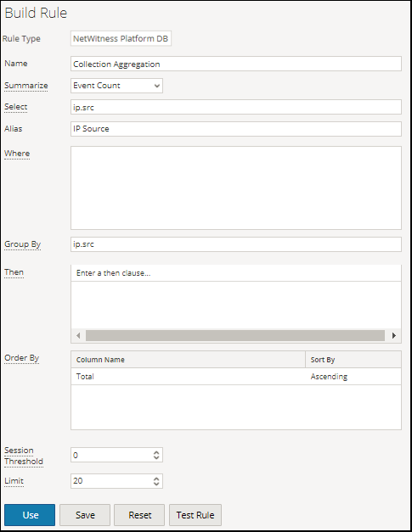Click the Session Threshold spinner arrows
The image size is (412, 532).
156,455
